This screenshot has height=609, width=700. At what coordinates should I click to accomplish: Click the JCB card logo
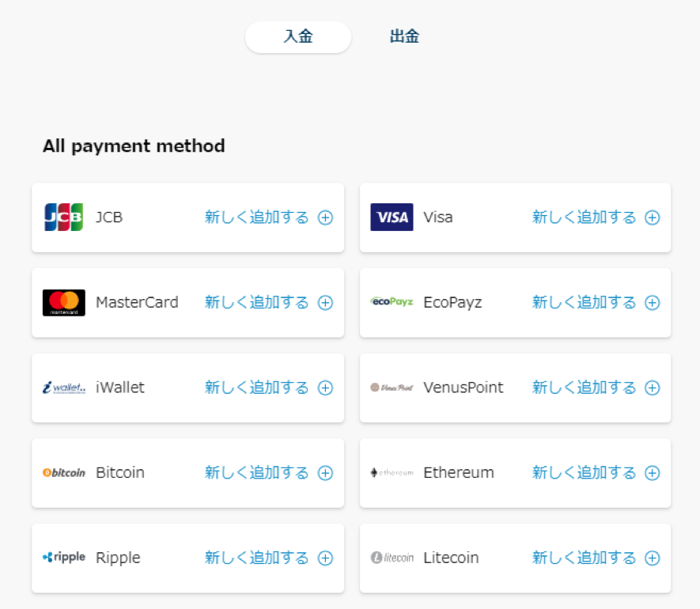tap(64, 217)
